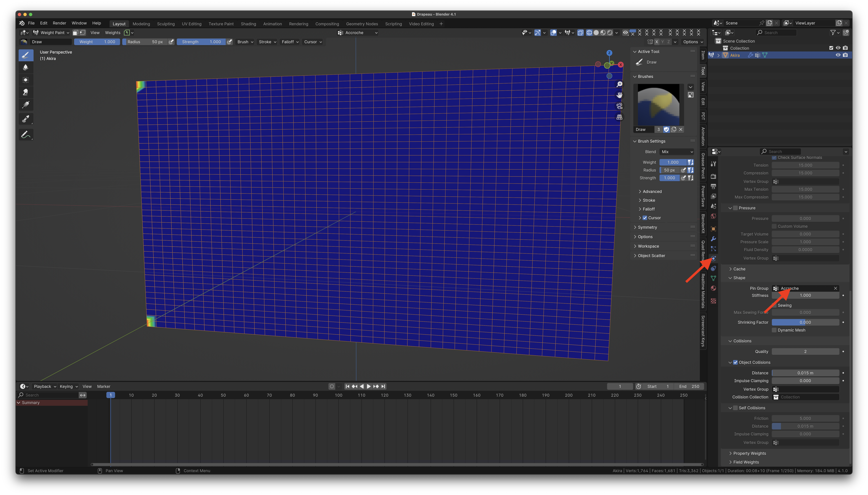Toggle Akira render visibility camera icon
The image size is (868, 495).
(845, 55)
